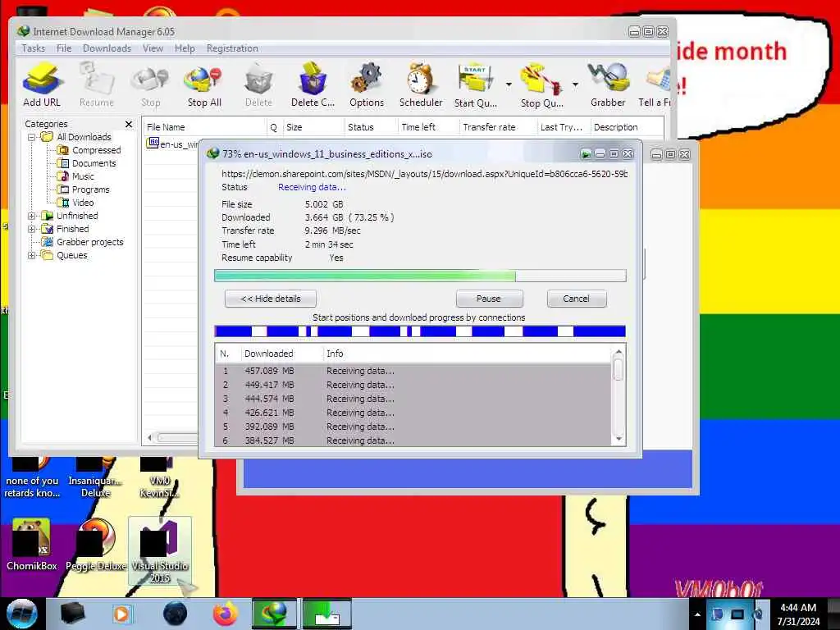
Task: Click the main list horizontal scroll-left arrow
Action: [150, 438]
